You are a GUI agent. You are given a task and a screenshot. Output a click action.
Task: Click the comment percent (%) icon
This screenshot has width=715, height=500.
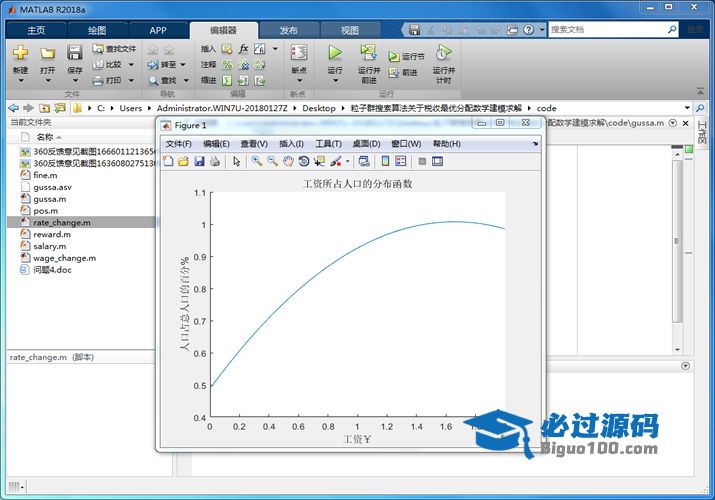coord(227,65)
